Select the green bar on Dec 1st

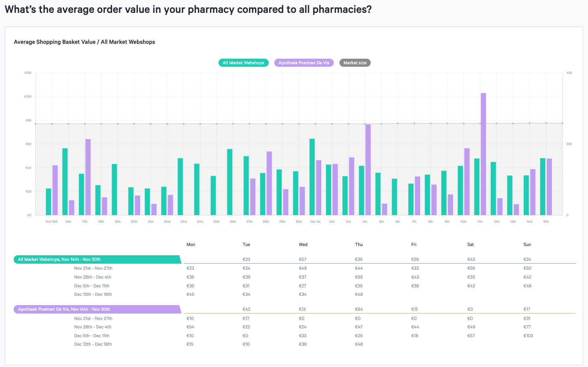(312, 177)
